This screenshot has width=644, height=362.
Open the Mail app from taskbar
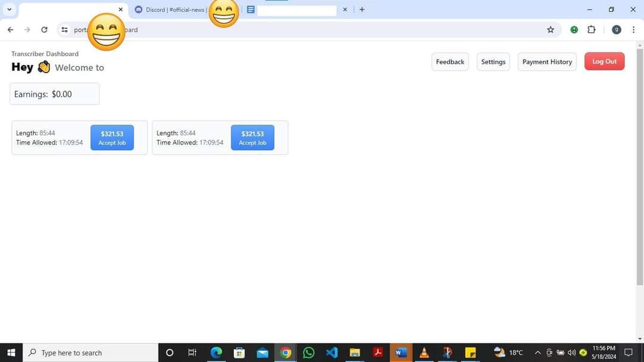pyautogui.click(x=262, y=352)
